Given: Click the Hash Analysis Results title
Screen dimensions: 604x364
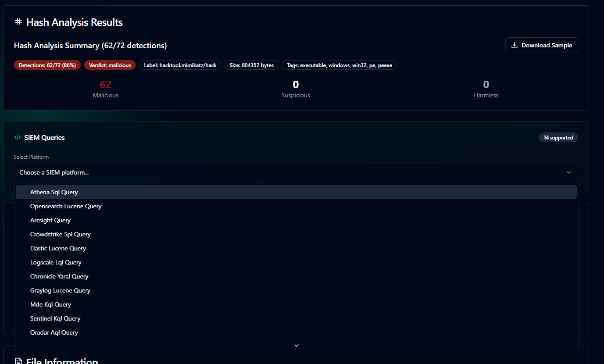Looking at the screenshot, I should click(75, 22).
